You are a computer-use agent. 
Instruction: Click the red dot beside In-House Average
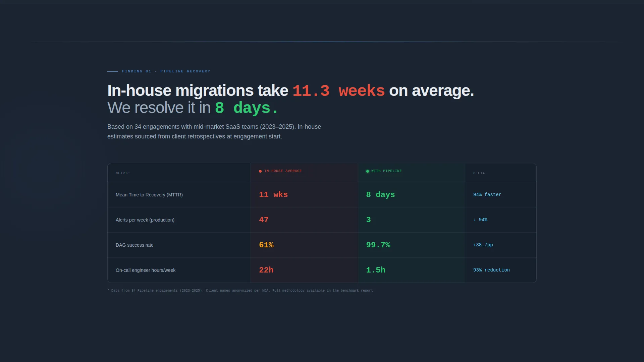click(x=260, y=171)
